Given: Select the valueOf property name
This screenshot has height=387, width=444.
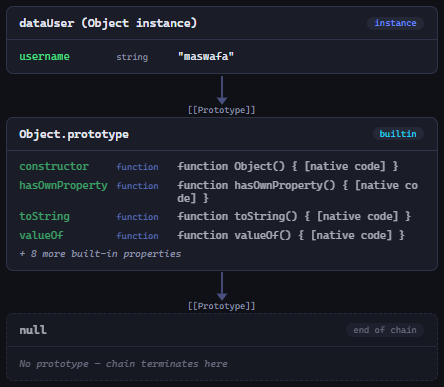Looking at the screenshot, I should point(41,235).
